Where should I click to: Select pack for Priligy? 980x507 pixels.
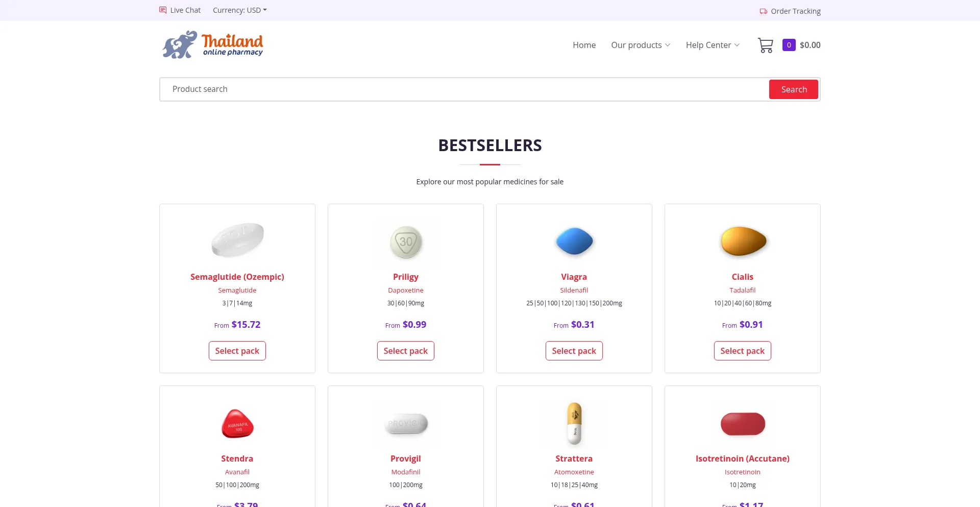[406, 351]
